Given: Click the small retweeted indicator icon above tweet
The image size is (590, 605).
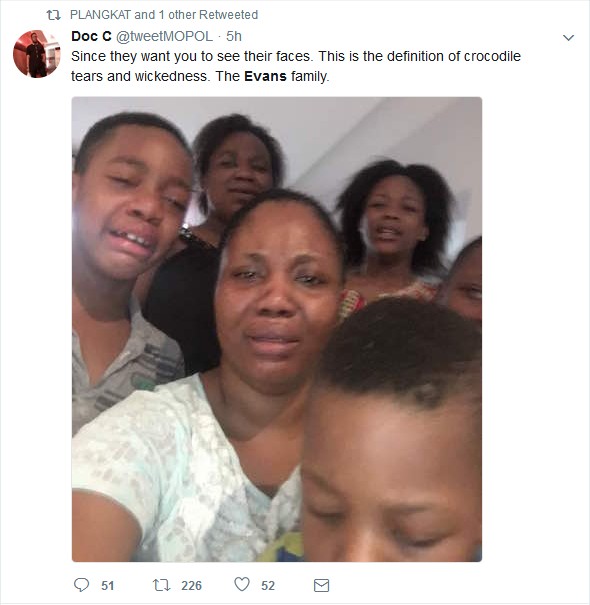Looking at the screenshot, I should pyautogui.click(x=53, y=15).
